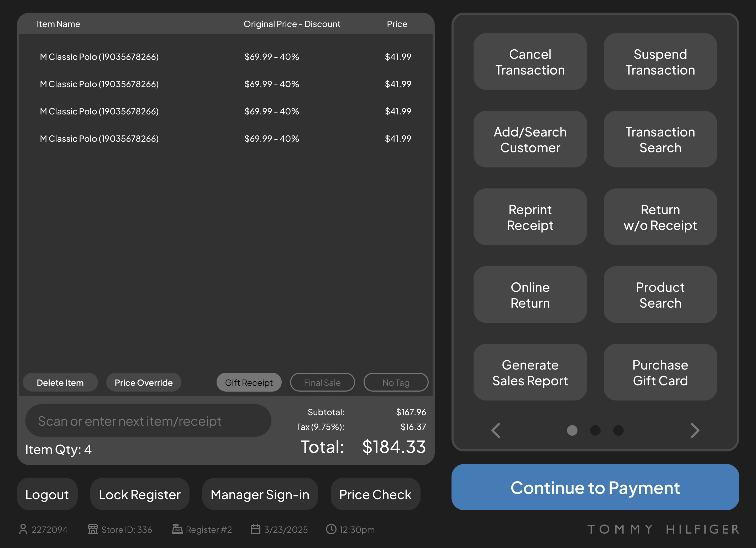Go to previous page of actions
Screen dimensions: 756x548
click(x=496, y=430)
